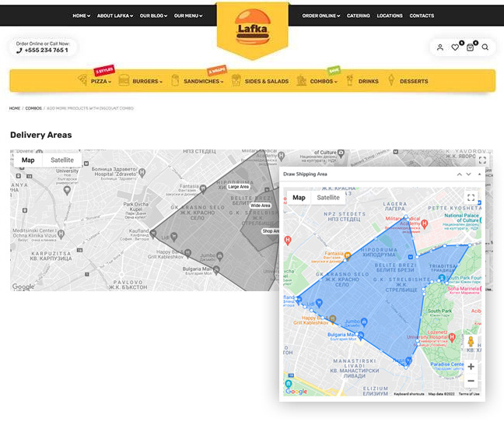The width and height of the screenshot is (504, 429).
Task: Click the search magnifier icon
Action: (x=485, y=47)
